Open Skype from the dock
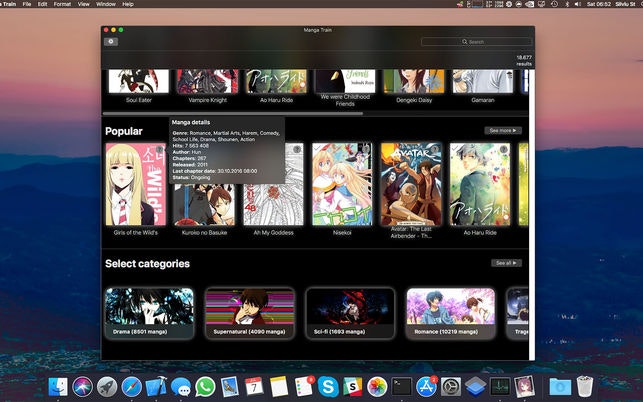Viewport: 643px width, 402px height. tap(328, 387)
